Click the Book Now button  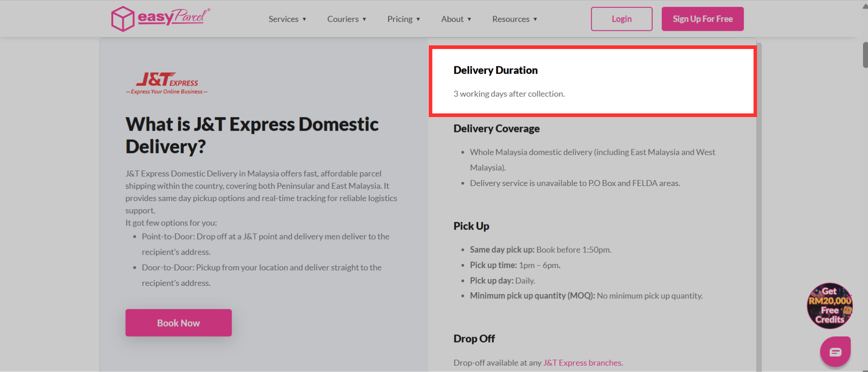179,323
